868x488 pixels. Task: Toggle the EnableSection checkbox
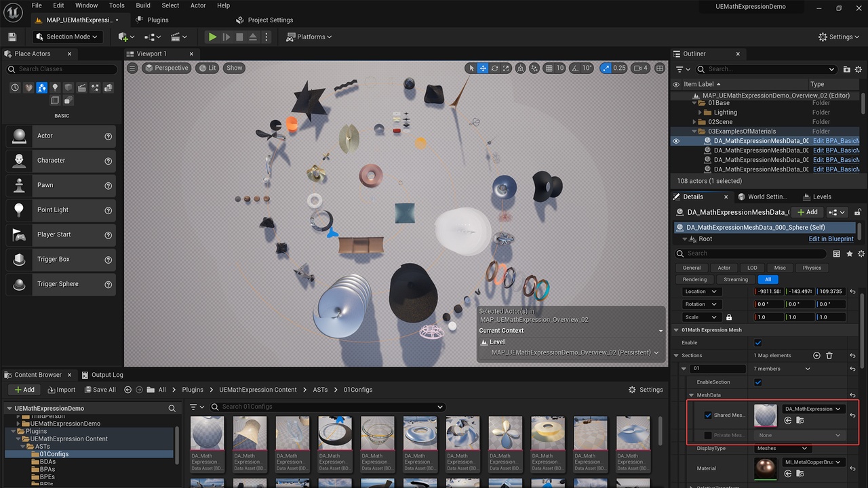point(758,382)
